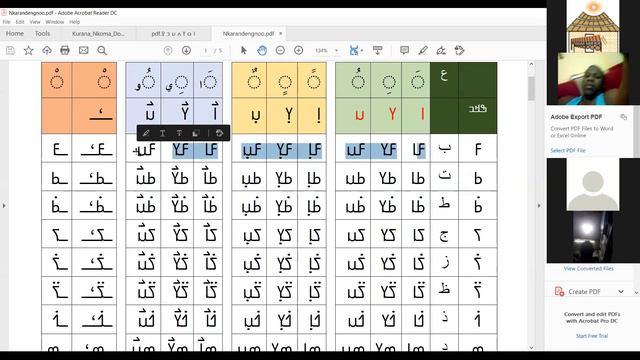Click the current page number field
This screenshot has width=640, height=360.
coord(206,51)
